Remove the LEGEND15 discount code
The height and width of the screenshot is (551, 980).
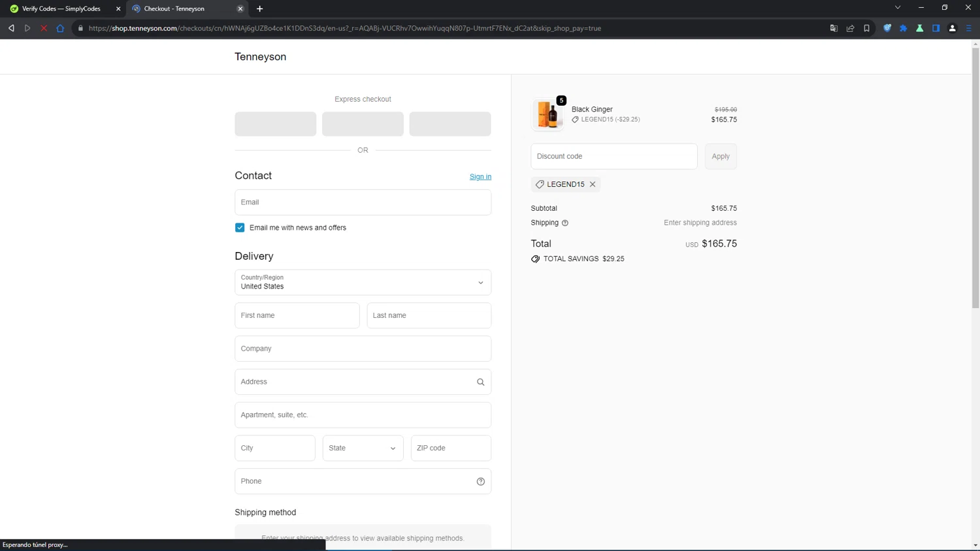click(x=593, y=184)
